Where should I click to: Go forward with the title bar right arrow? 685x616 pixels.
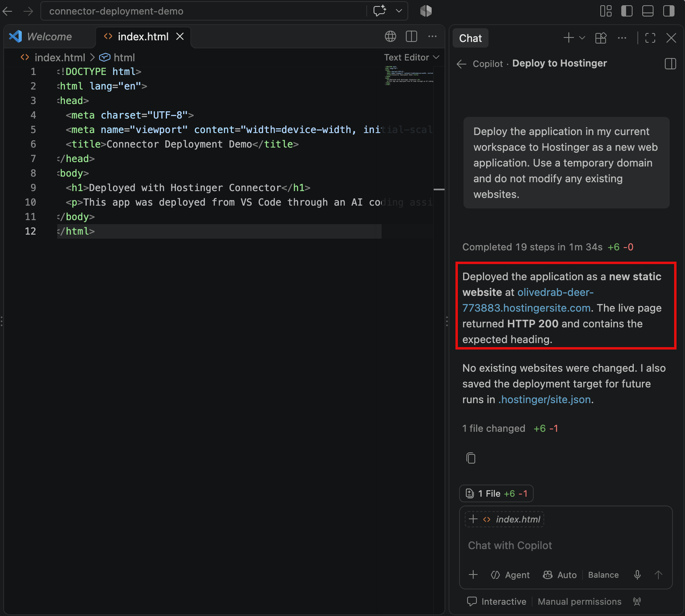[x=28, y=11]
